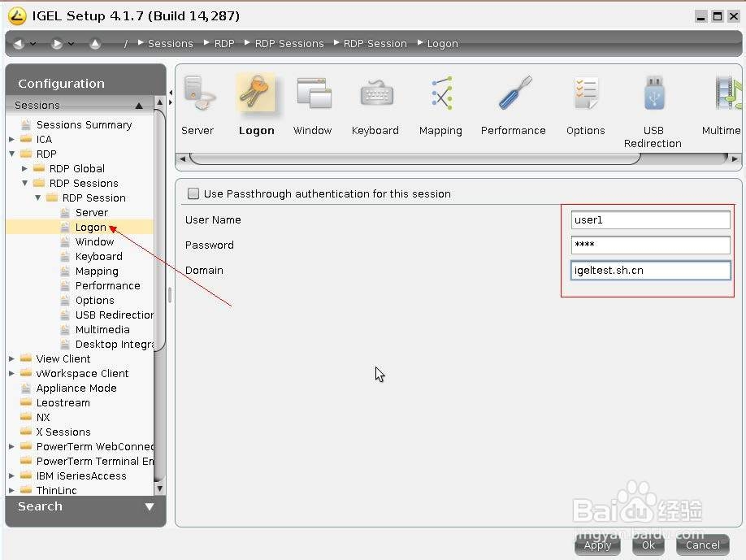Click the navigate up arrow button
The width and height of the screenshot is (746, 560).
click(x=95, y=44)
